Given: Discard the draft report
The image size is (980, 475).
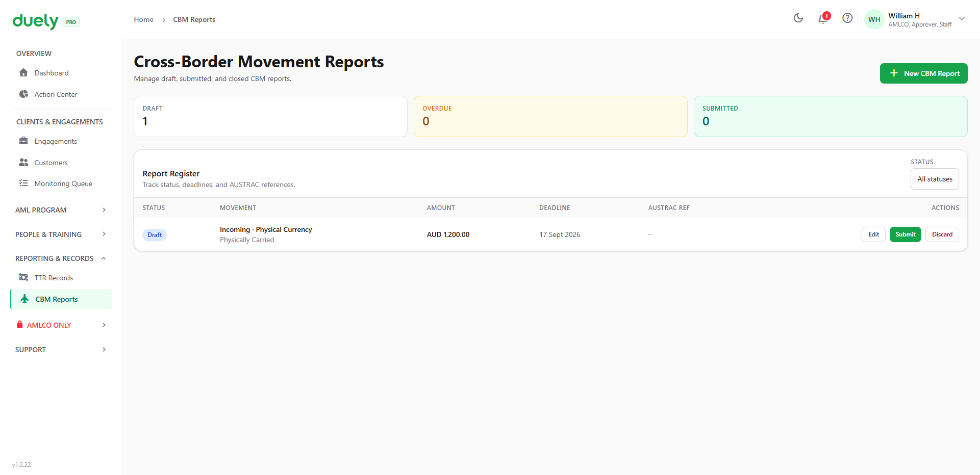Looking at the screenshot, I should pos(942,234).
